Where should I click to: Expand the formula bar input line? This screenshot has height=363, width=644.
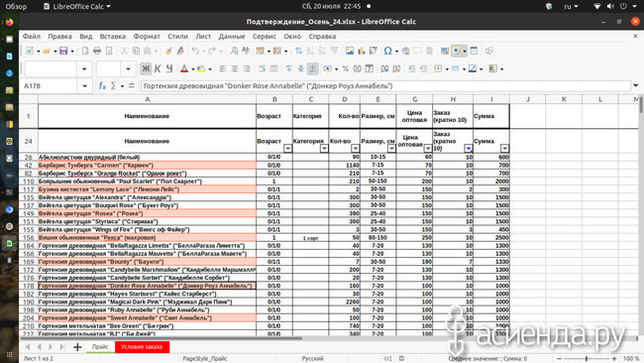(x=636, y=85)
